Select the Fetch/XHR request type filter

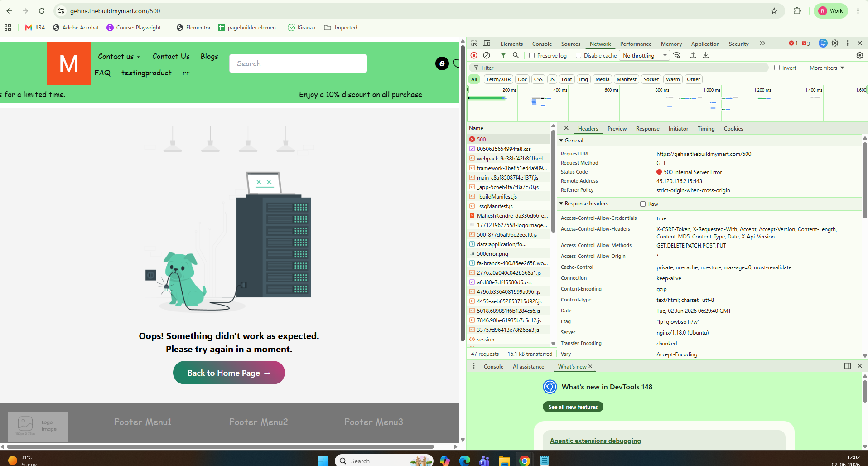(x=498, y=79)
